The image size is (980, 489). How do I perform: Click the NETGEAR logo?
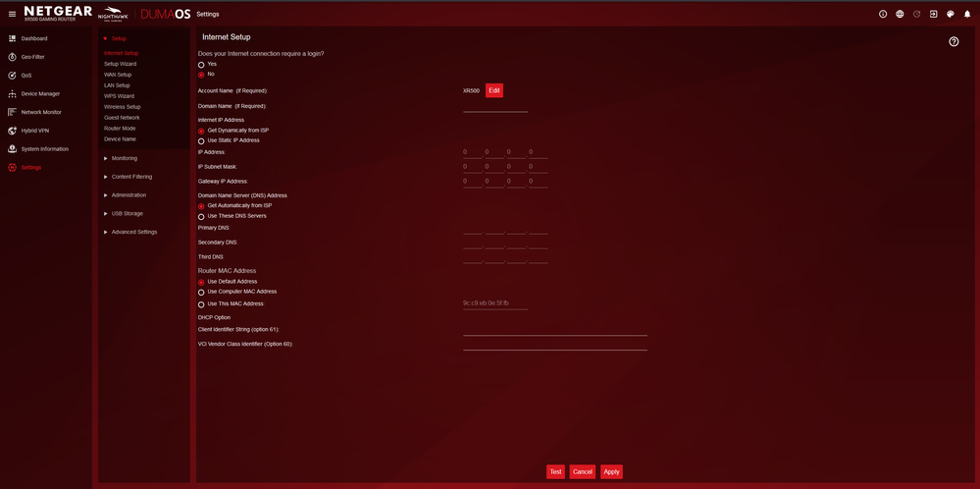[58, 13]
